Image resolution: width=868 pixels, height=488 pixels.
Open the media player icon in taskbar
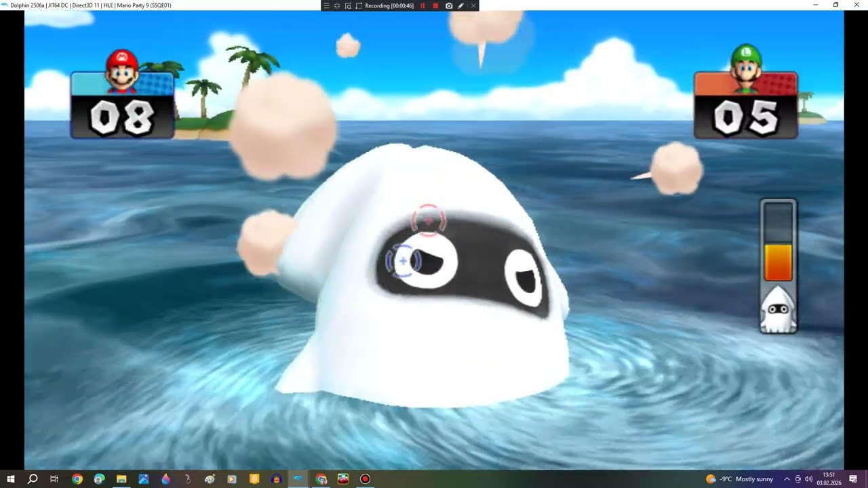232,479
